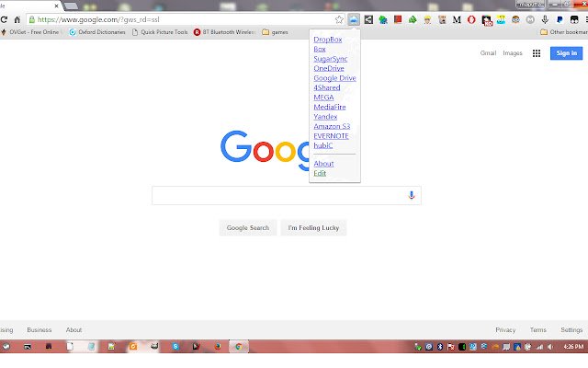Click the Bluetooth tray icon
This screenshot has width=588, height=368.
[440, 347]
